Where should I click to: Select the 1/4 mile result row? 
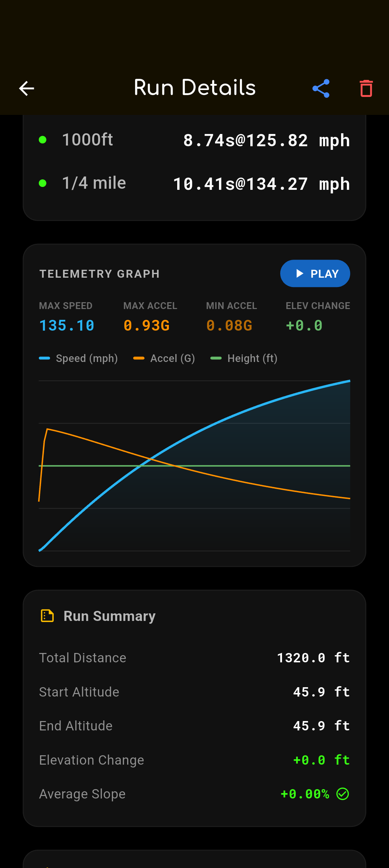194,183
